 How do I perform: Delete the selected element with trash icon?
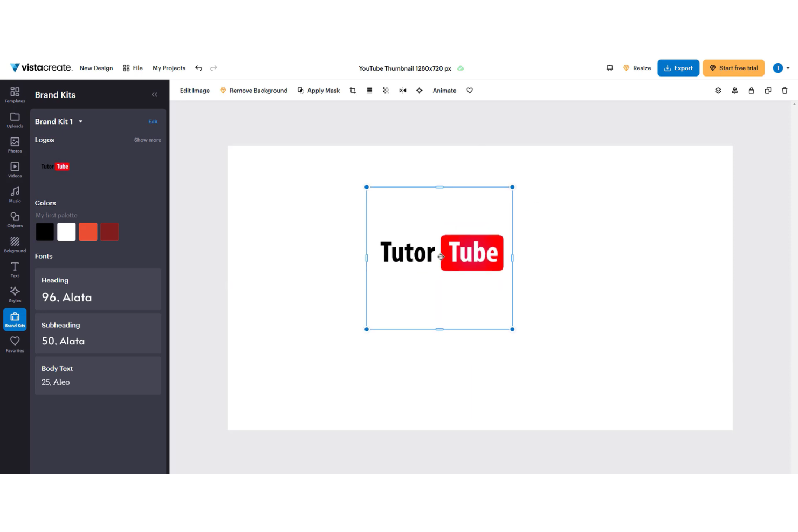[785, 91]
